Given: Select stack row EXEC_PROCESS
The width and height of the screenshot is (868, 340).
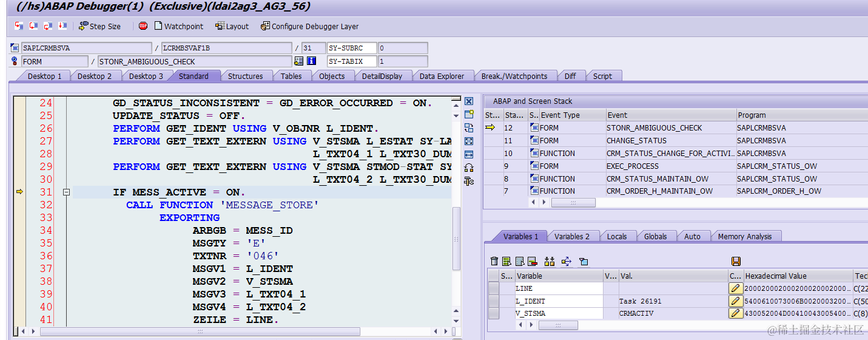Looking at the screenshot, I should pyautogui.click(x=676, y=166).
